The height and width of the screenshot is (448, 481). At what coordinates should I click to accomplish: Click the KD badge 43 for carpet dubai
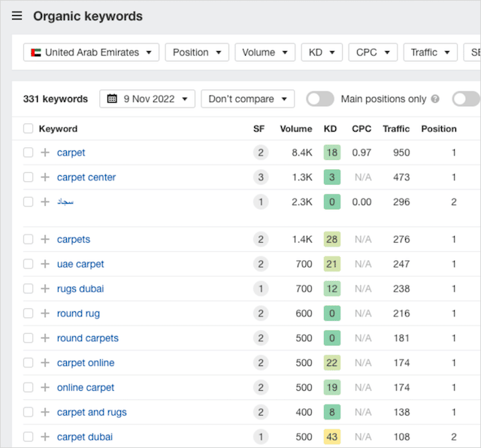click(331, 437)
